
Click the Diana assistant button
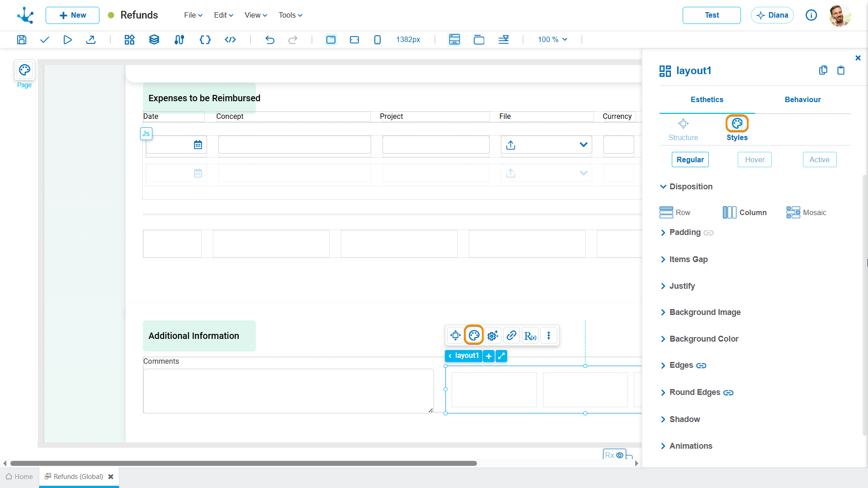point(772,15)
